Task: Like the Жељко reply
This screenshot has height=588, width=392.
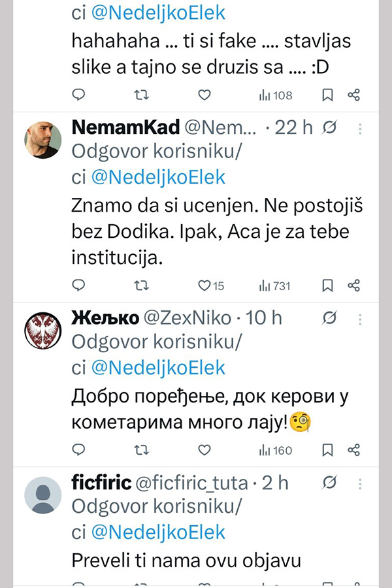Action: point(204,450)
